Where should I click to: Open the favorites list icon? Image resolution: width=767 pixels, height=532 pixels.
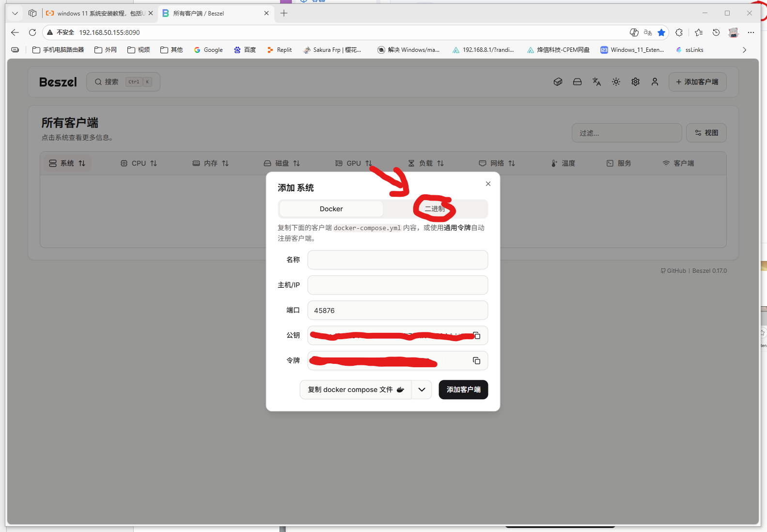point(698,32)
